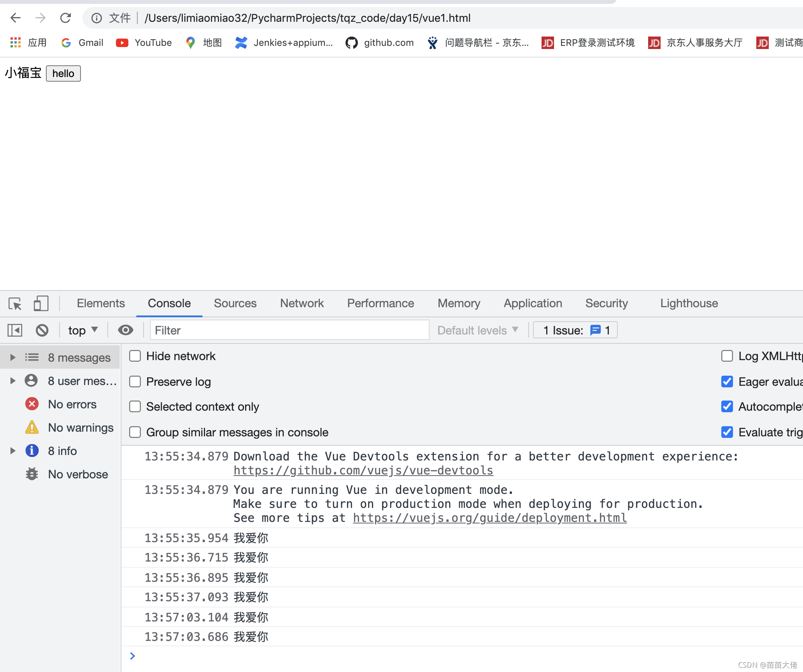Click the 小福宝 text on the page

pyautogui.click(x=23, y=73)
